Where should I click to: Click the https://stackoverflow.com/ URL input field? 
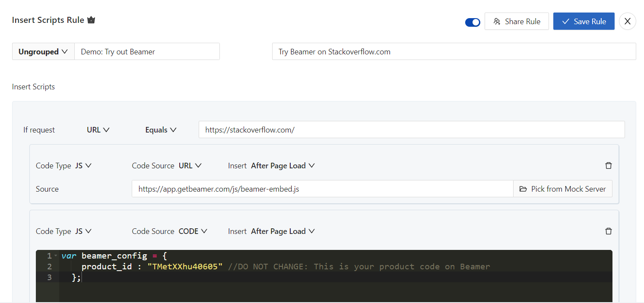click(412, 129)
